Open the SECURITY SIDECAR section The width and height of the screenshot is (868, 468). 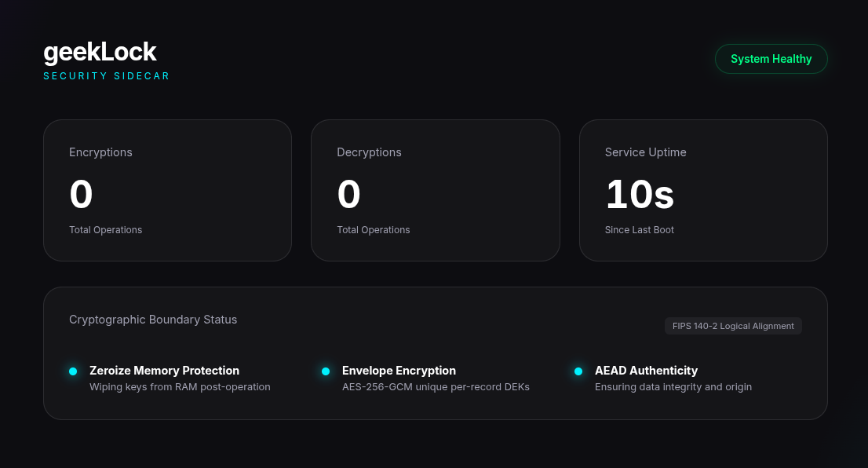tap(106, 76)
